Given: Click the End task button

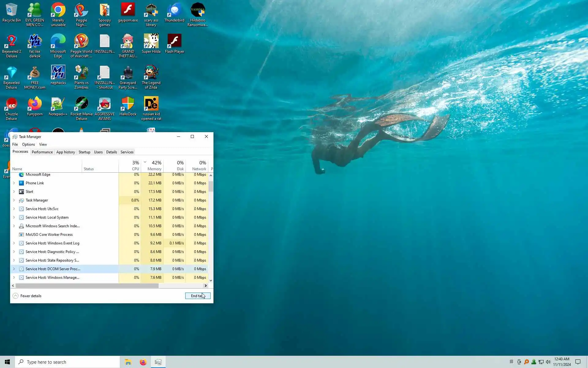Looking at the screenshot, I should (x=198, y=296).
